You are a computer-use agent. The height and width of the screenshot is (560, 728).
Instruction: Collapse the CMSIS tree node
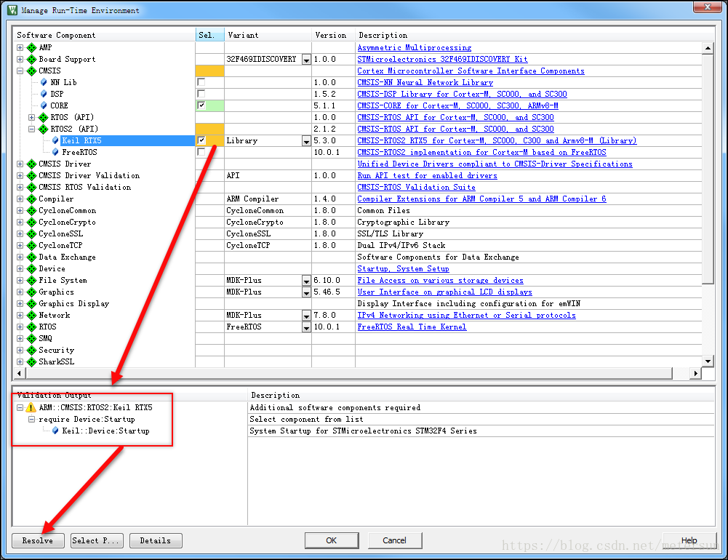[20, 71]
